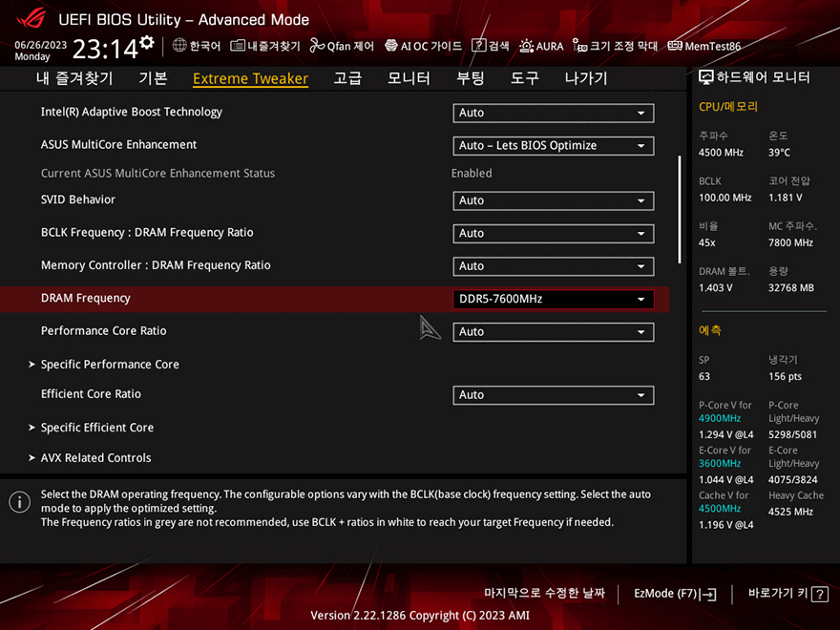Open DRAM Frequency DDR5-7600MHz dropdown
Viewport: 840px width, 630px height.
click(x=553, y=299)
